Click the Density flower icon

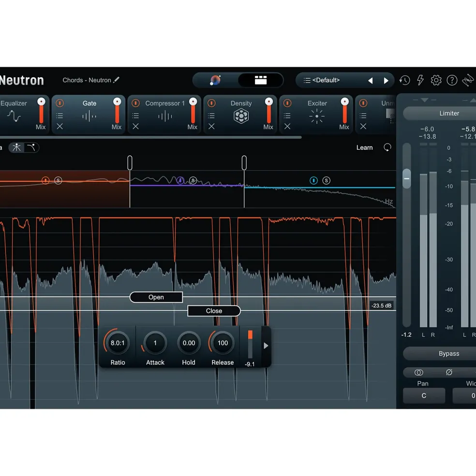coord(241,116)
